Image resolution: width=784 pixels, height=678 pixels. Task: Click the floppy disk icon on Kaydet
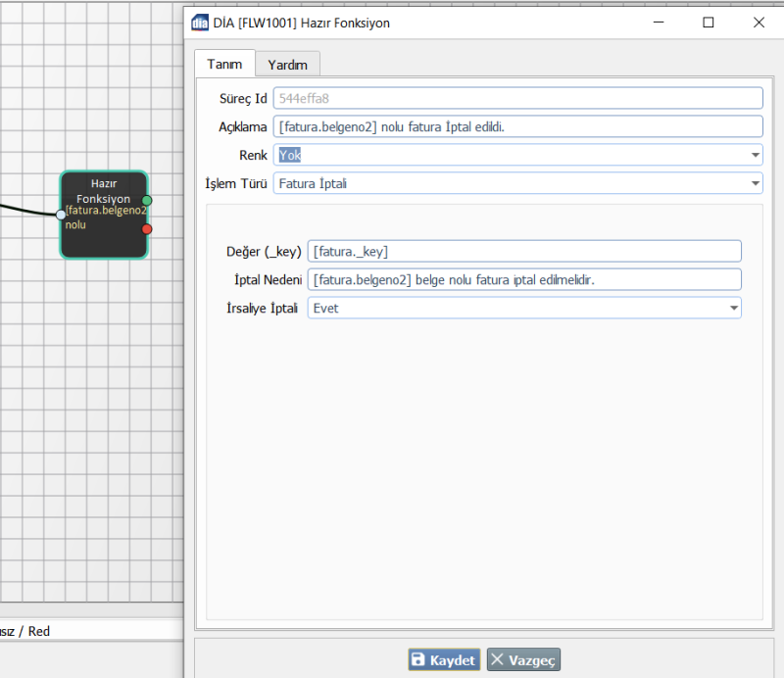418,660
